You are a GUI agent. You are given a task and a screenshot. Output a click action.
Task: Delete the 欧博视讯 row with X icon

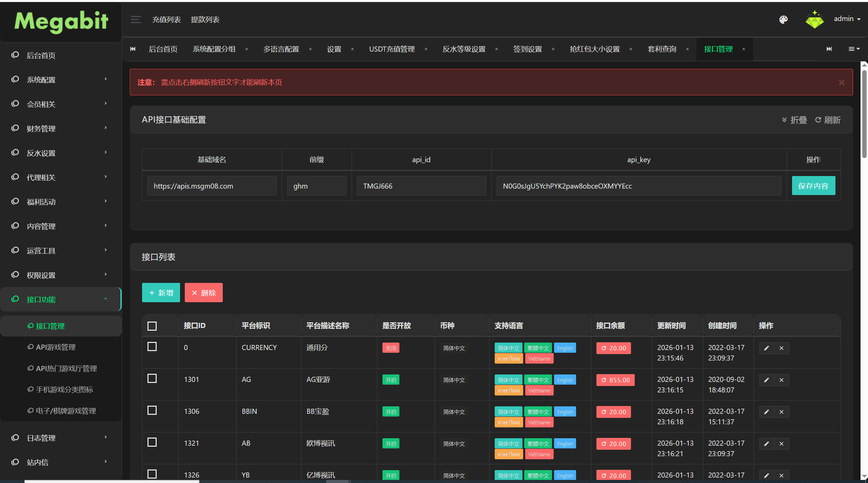[782, 444]
